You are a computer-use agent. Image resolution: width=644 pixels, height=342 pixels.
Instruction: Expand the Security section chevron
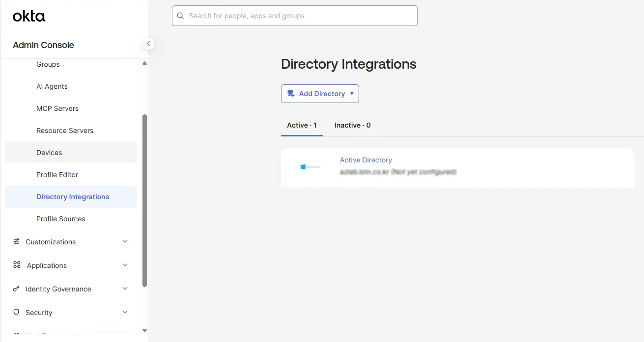coord(125,312)
